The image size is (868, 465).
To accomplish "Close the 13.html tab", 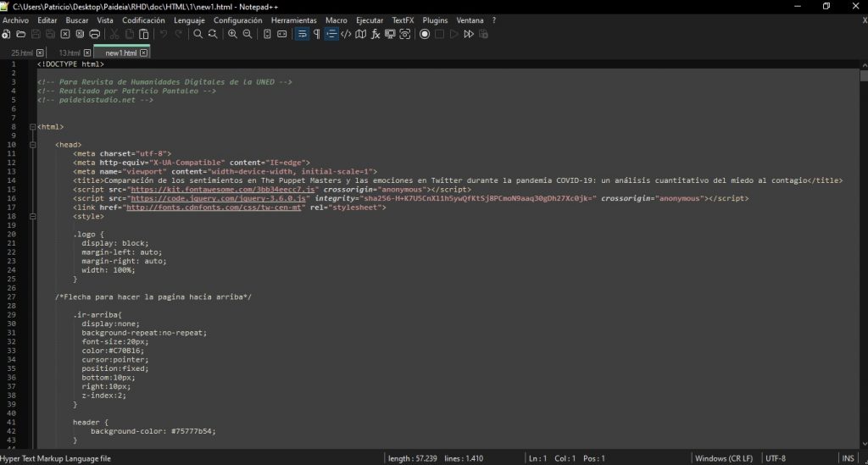I will pos(87,53).
